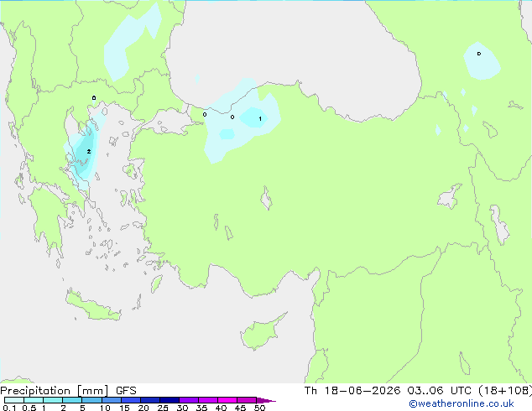Pick the 10–15 mm blue legend swatch
532x411 pixels.
pos(111,400)
